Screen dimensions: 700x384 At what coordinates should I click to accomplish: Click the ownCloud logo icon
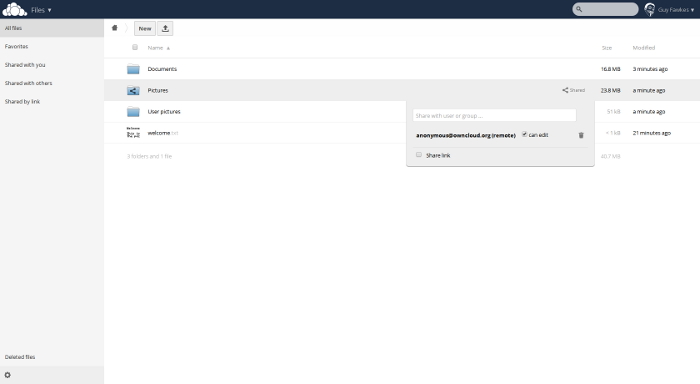tap(15, 9)
